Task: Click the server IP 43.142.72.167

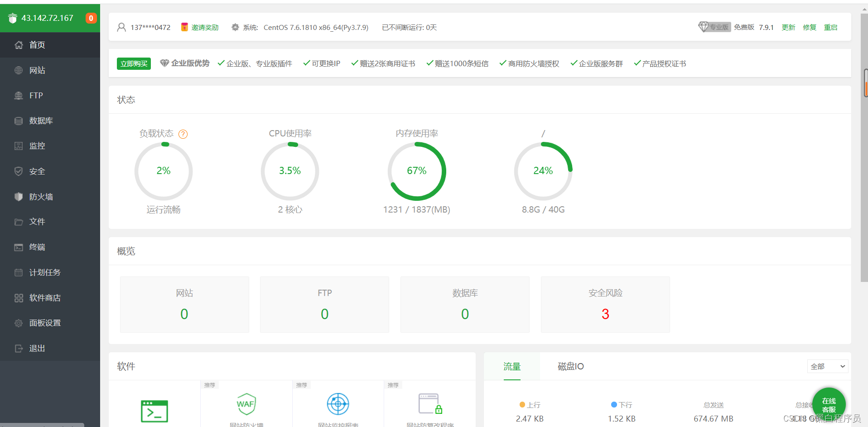Action: tap(47, 18)
